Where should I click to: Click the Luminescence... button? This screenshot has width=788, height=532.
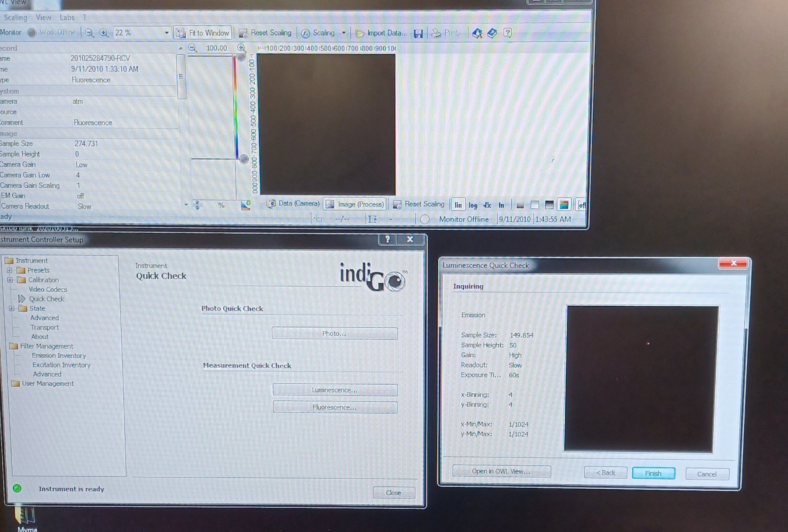click(x=335, y=390)
